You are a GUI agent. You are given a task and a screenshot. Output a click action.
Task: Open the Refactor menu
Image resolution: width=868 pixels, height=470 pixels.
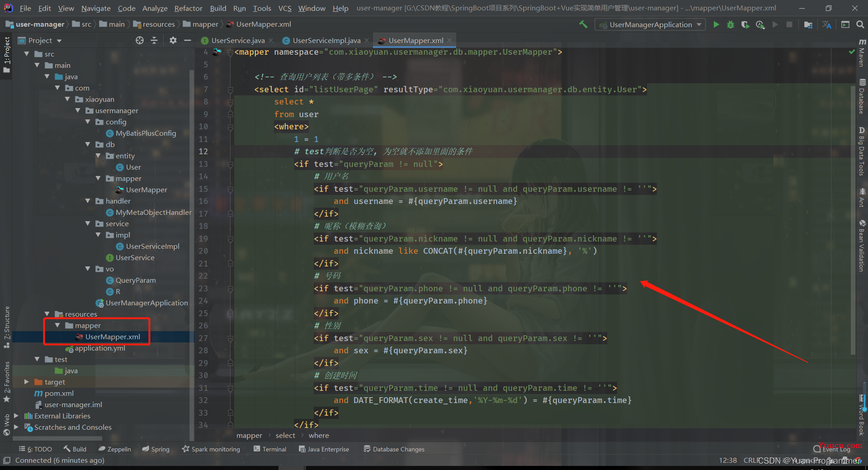click(x=188, y=8)
